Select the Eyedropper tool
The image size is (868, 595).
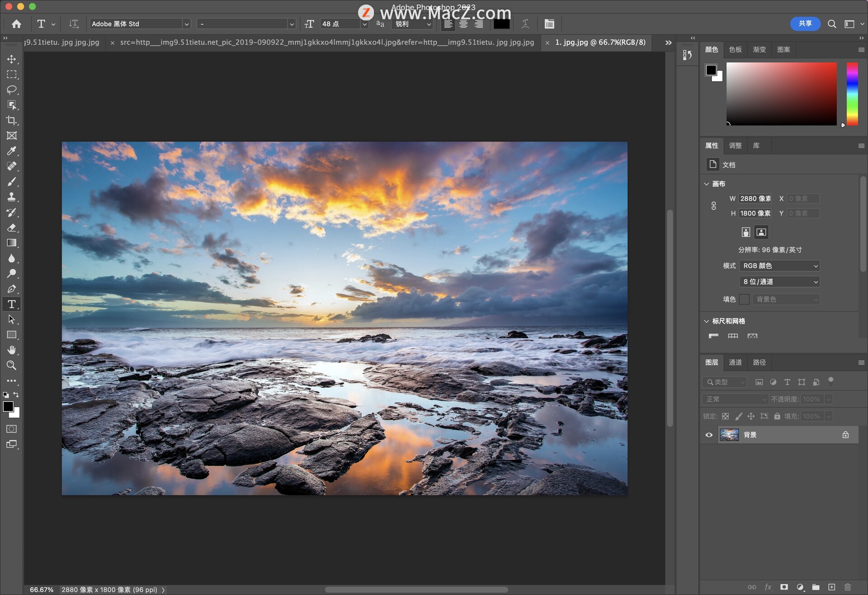pos(12,151)
